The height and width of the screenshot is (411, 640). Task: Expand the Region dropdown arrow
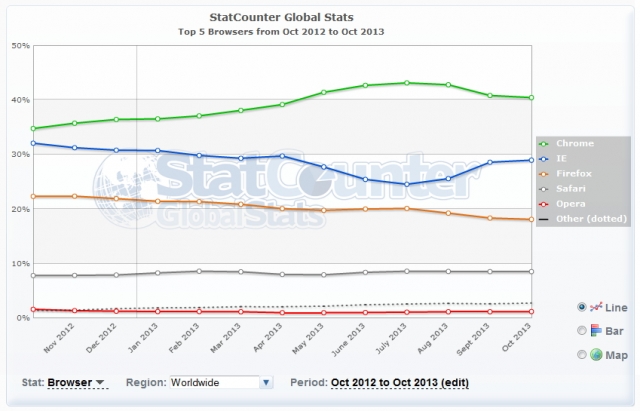click(x=266, y=382)
